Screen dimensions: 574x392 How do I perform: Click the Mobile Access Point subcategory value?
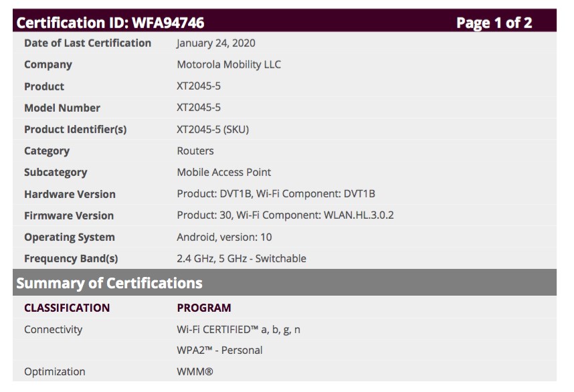224,172
